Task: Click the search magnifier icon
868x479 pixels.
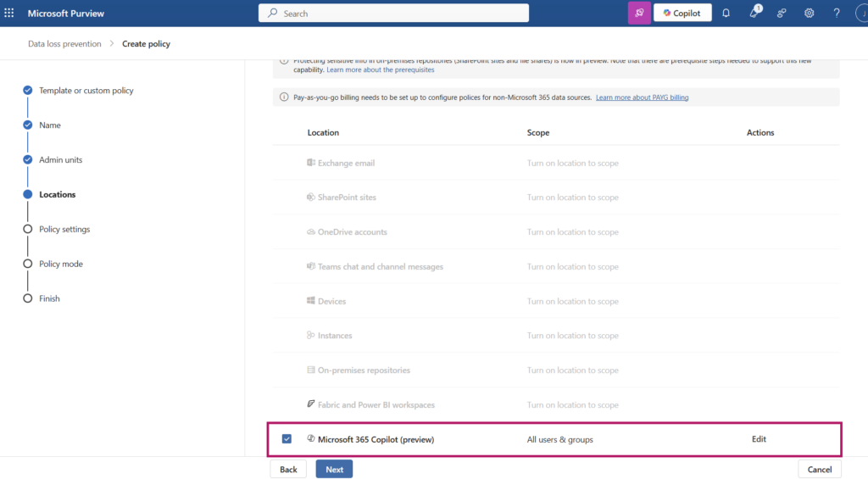Action: (x=272, y=13)
